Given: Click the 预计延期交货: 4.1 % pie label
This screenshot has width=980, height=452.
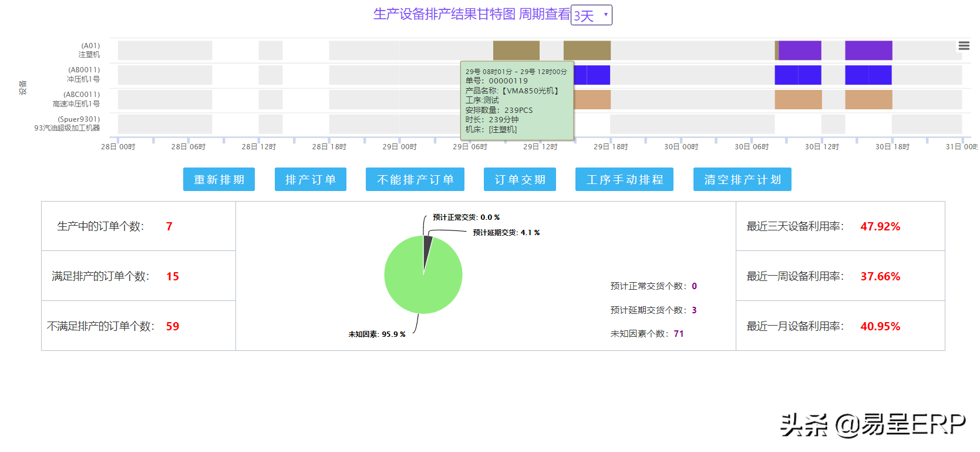Looking at the screenshot, I should coord(506,233).
